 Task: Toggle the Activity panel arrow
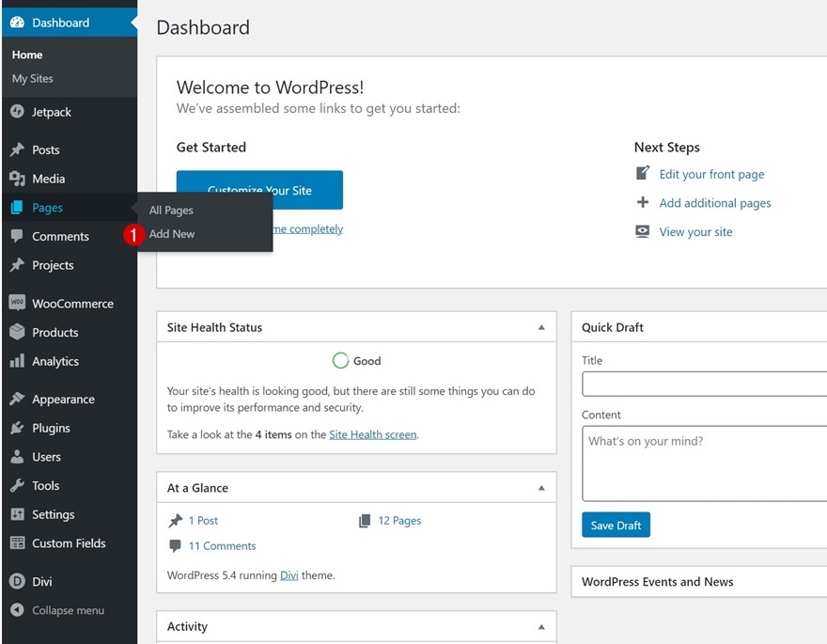pyautogui.click(x=541, y=627)
